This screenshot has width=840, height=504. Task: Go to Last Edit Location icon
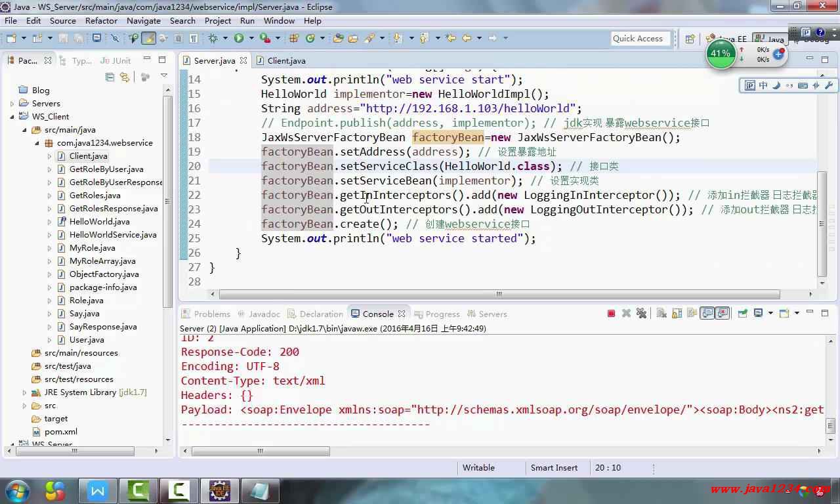[x=451, y=38]
